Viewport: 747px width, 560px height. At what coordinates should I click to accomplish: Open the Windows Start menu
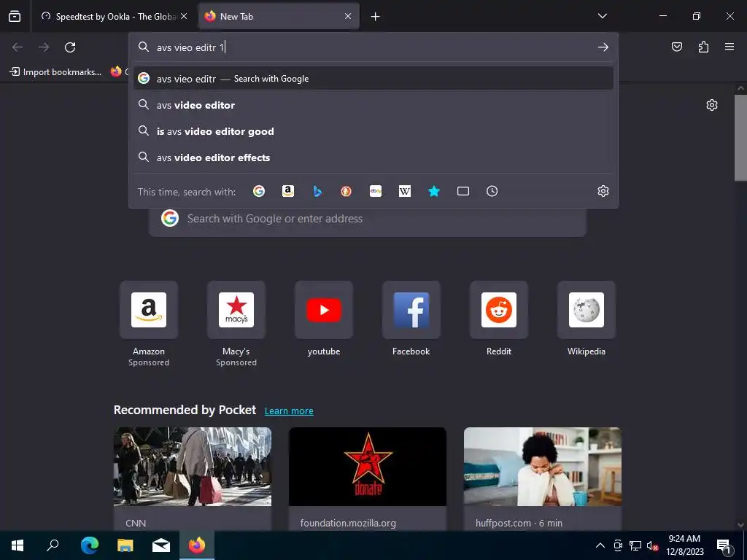point(18,545)
